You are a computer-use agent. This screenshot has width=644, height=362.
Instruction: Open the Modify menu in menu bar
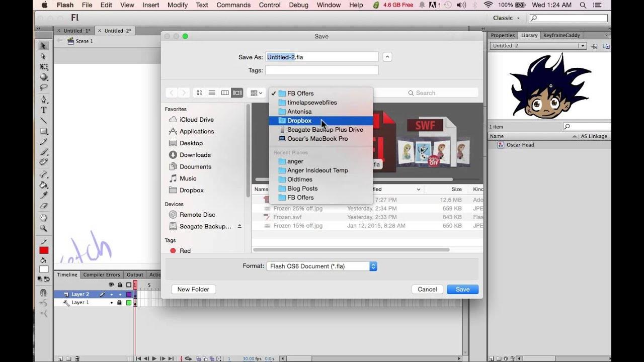[177, 5]
